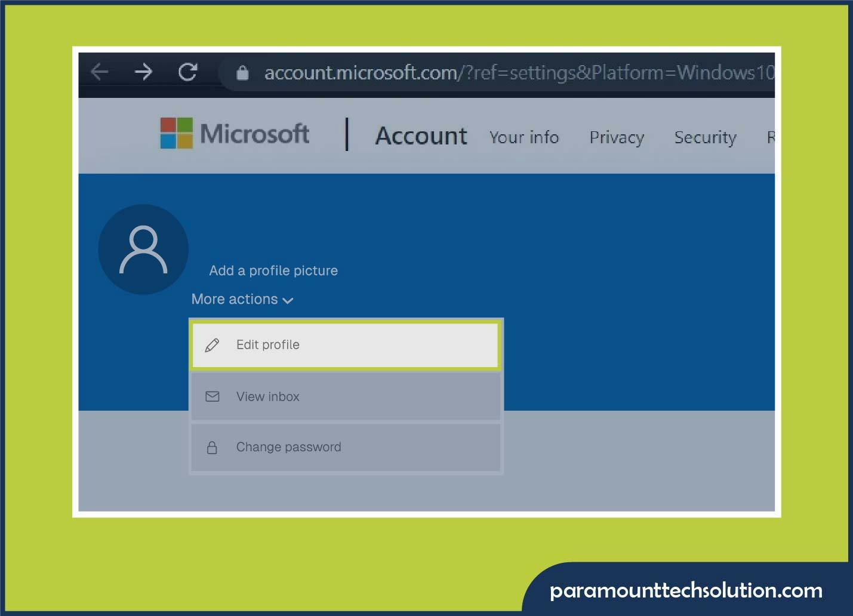Open the Your info section
This screenshot has height=616, width=853.
point(523,137)
